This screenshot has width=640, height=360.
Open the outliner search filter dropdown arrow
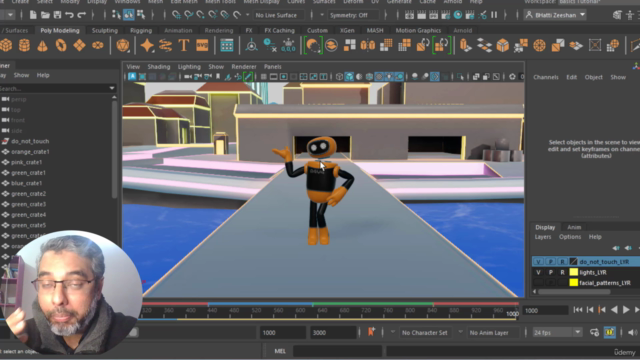(112, 88)
